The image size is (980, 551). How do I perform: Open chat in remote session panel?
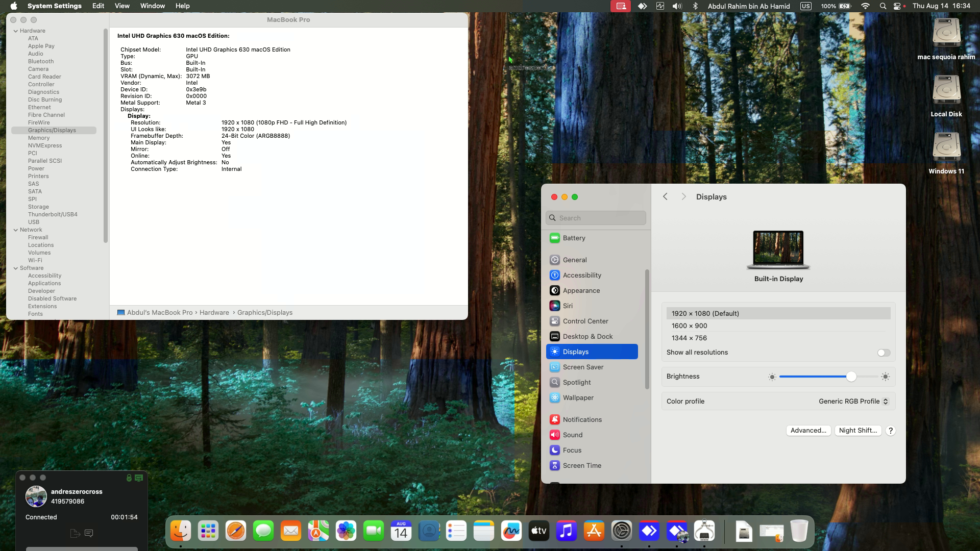click(x=89, y=534)
